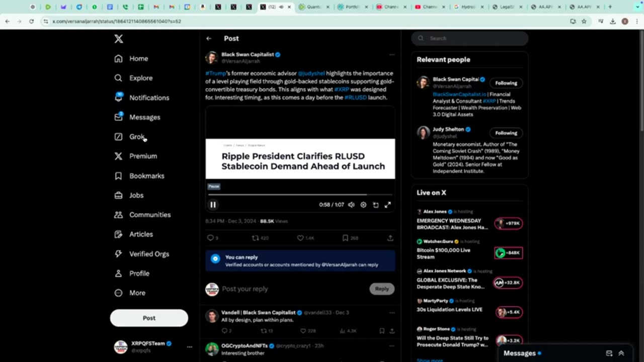
Task: Click the Articles icon in sidebar
Action: coord(118,234)
